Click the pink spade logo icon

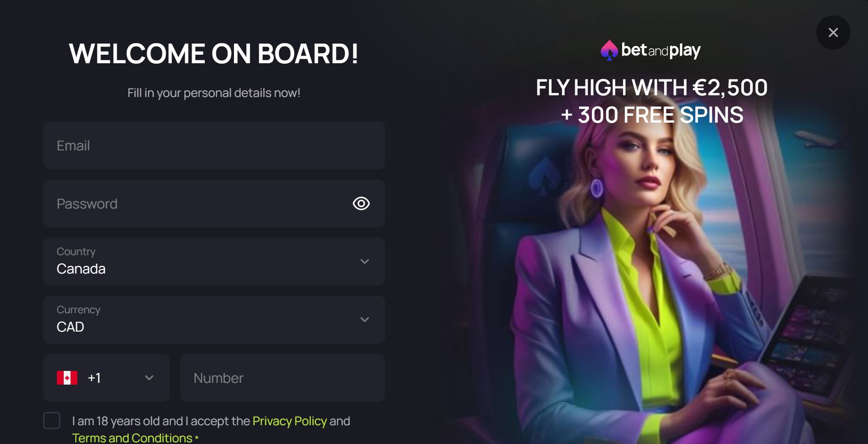point(609,50)
